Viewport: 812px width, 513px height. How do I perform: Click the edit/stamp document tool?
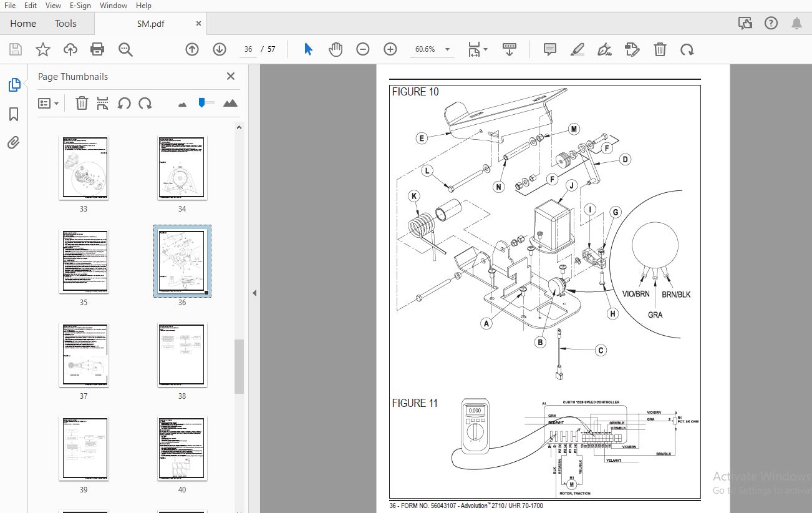coord(632,49)
